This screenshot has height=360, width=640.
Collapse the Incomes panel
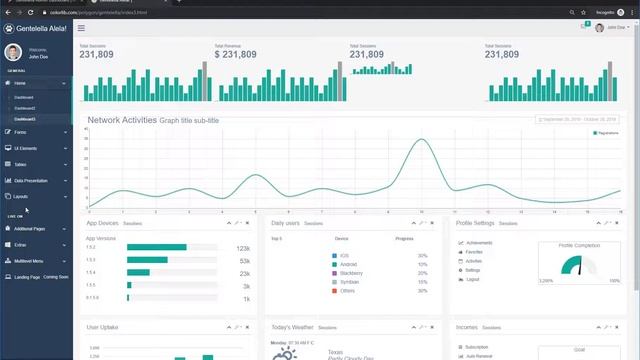coord(598,327)
